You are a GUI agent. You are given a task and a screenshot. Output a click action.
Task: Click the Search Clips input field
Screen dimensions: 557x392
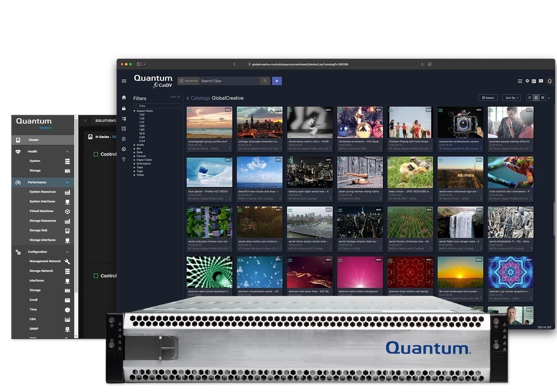(x=229, y=81)
